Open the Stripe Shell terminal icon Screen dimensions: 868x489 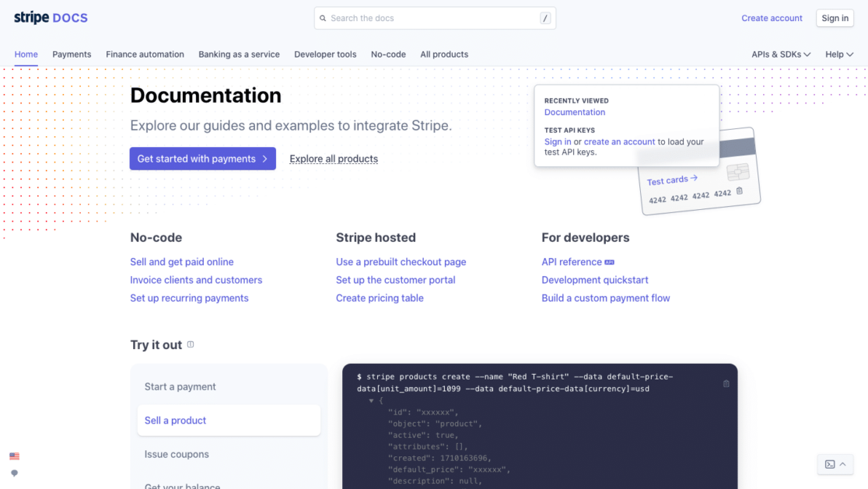point(830,464)
